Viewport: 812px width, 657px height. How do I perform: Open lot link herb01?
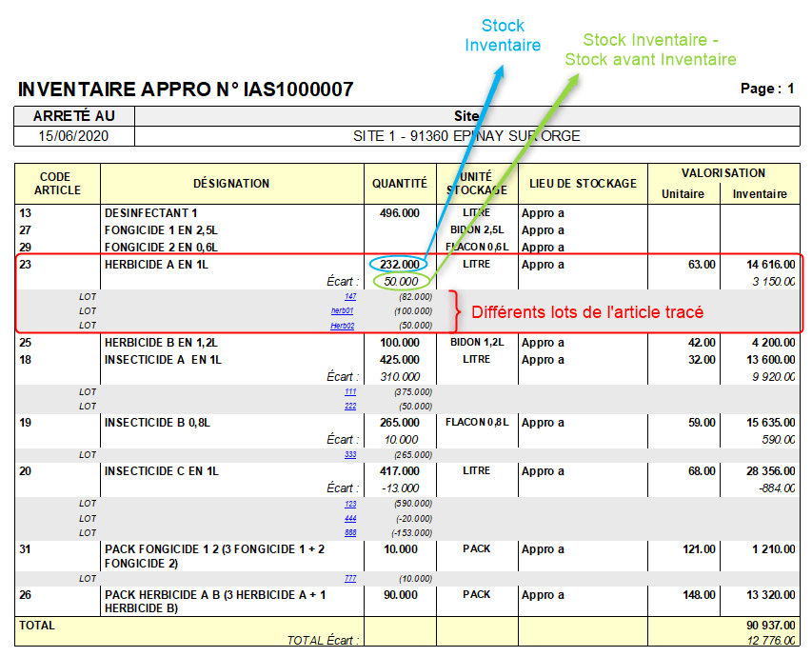click(x=343, y=311)
